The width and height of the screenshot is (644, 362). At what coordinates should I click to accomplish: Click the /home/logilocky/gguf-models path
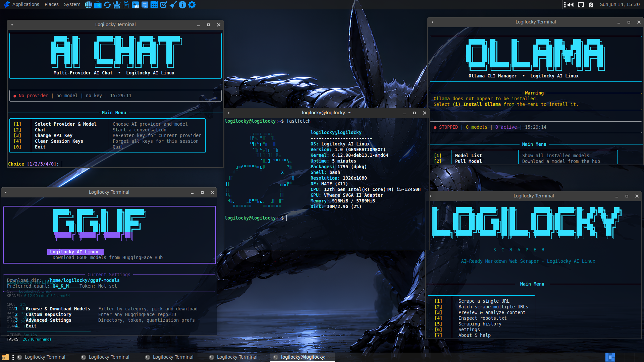[x=84, y=281]
